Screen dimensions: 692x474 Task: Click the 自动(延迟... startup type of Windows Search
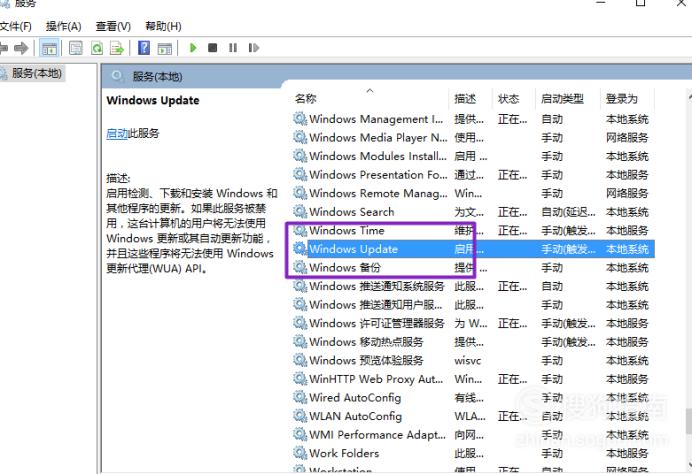click(568, 212)
